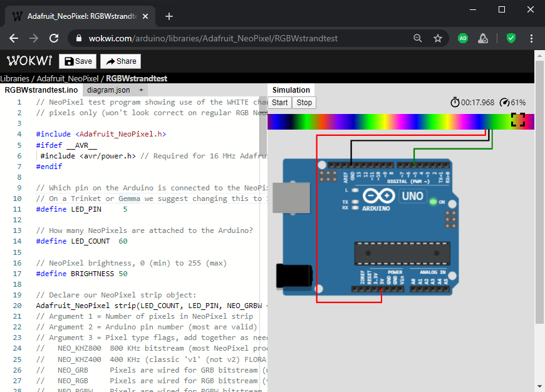Click the Arduino RX indicator LED
Image resolution: width=545 pixels, height=392 pixels.
point(355,207)
